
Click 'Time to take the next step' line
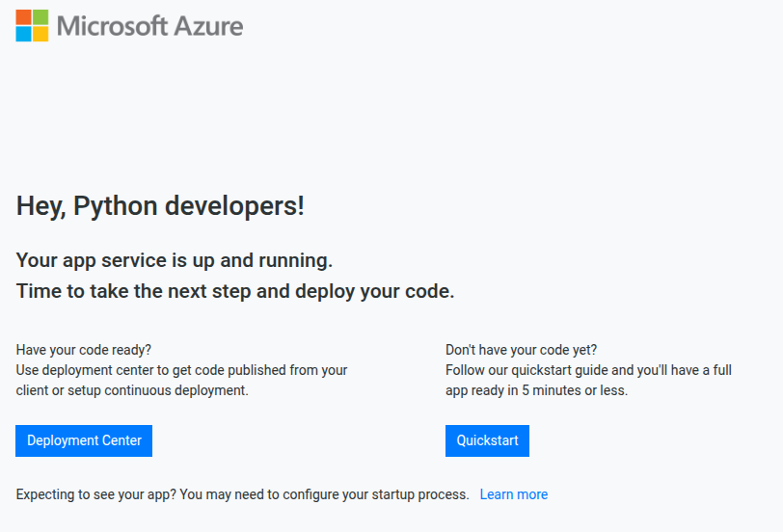234,291
